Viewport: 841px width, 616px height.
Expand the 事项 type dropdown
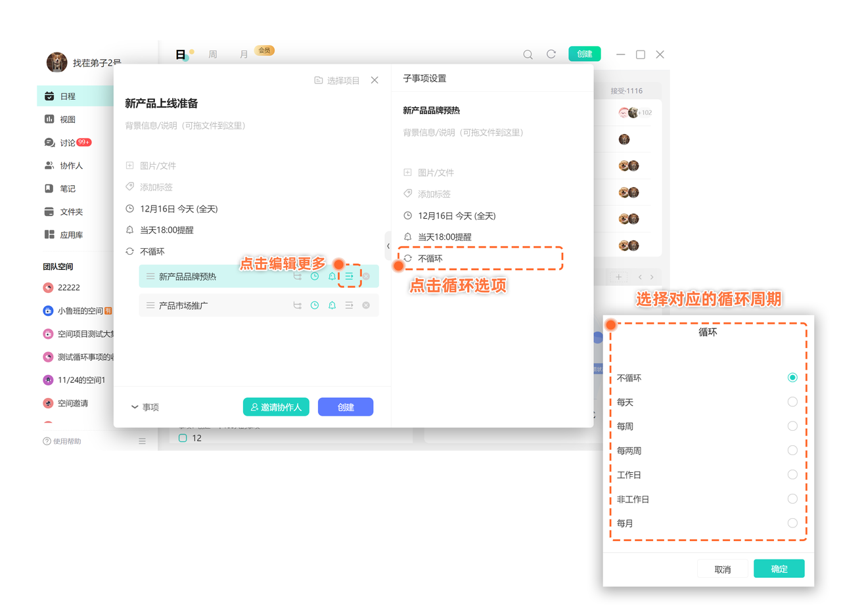coord(145,407)
